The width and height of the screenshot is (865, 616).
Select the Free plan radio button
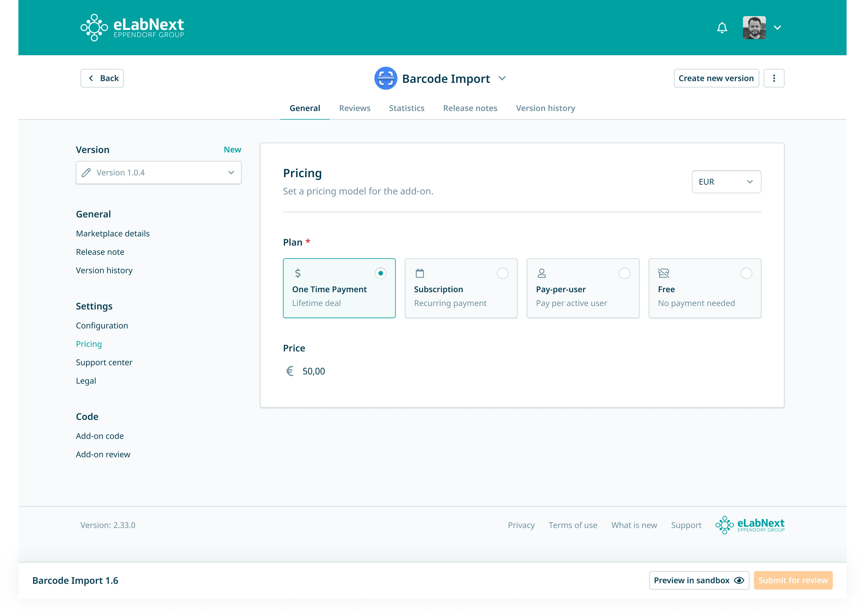coord(746,273)
